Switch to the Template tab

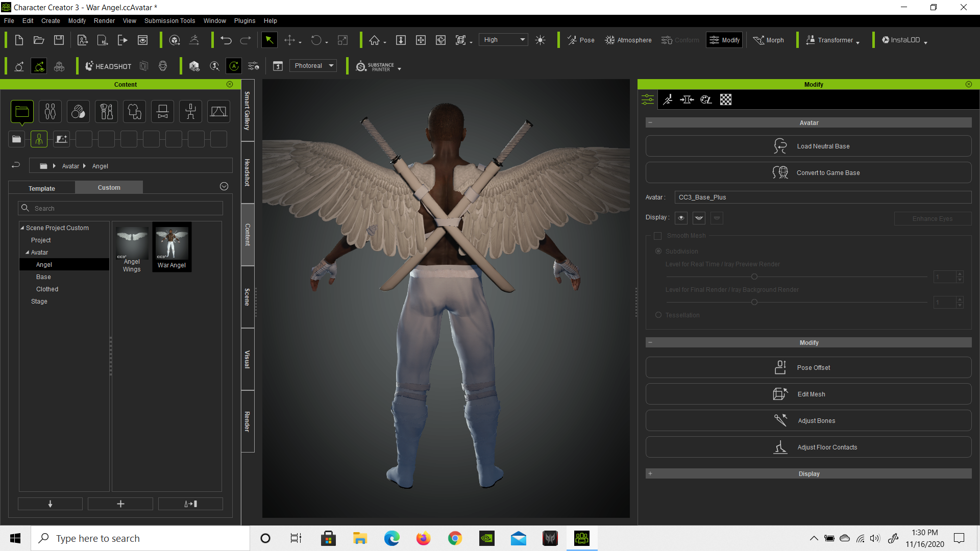click(x=42, y=188)
